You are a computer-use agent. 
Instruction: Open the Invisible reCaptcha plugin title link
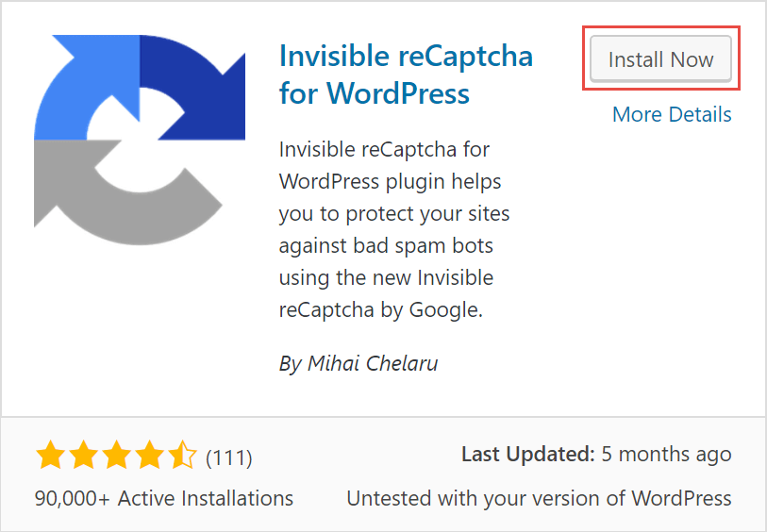406,75
